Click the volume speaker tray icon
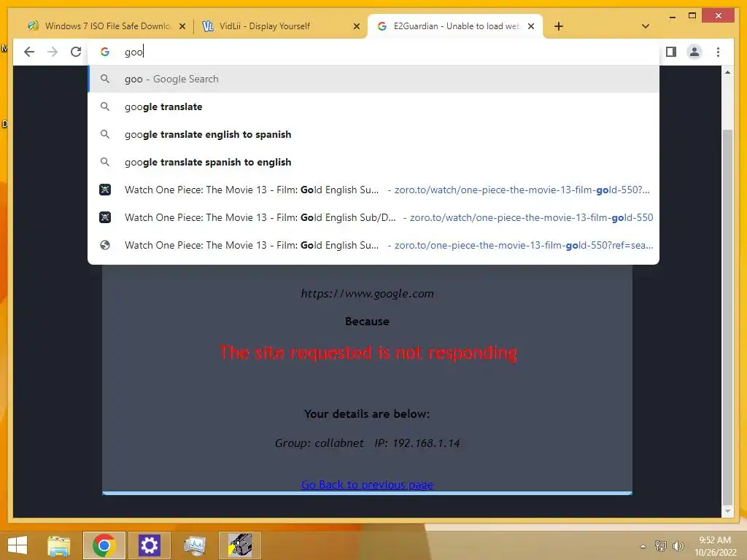Screen dimensions: 747x560 pyautogui.click(x=678, y=545)
